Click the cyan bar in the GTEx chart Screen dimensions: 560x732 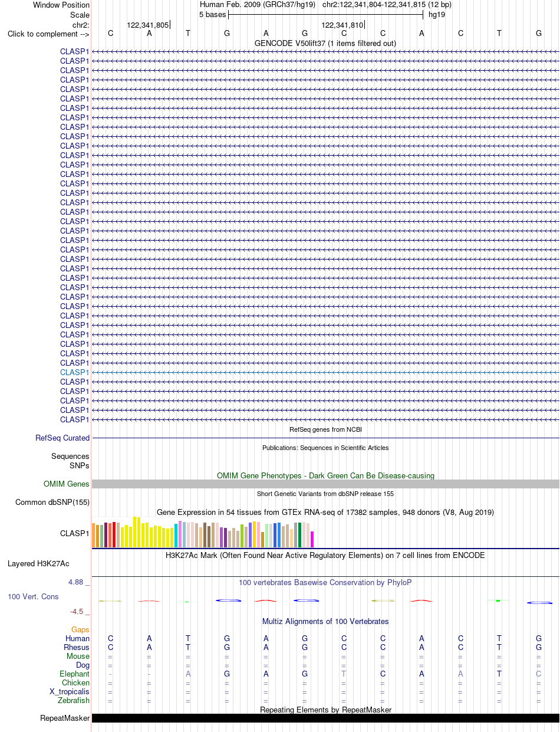coord(176,535)
